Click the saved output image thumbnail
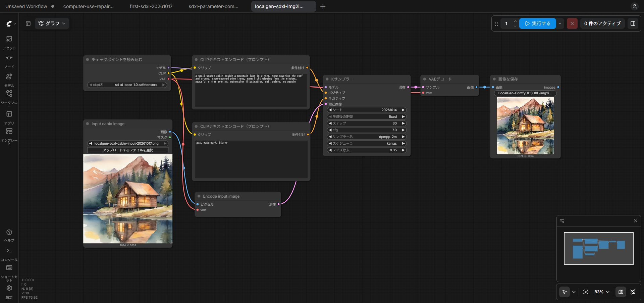644x303 pixels. pyautogui.click(x=525, y=126)
